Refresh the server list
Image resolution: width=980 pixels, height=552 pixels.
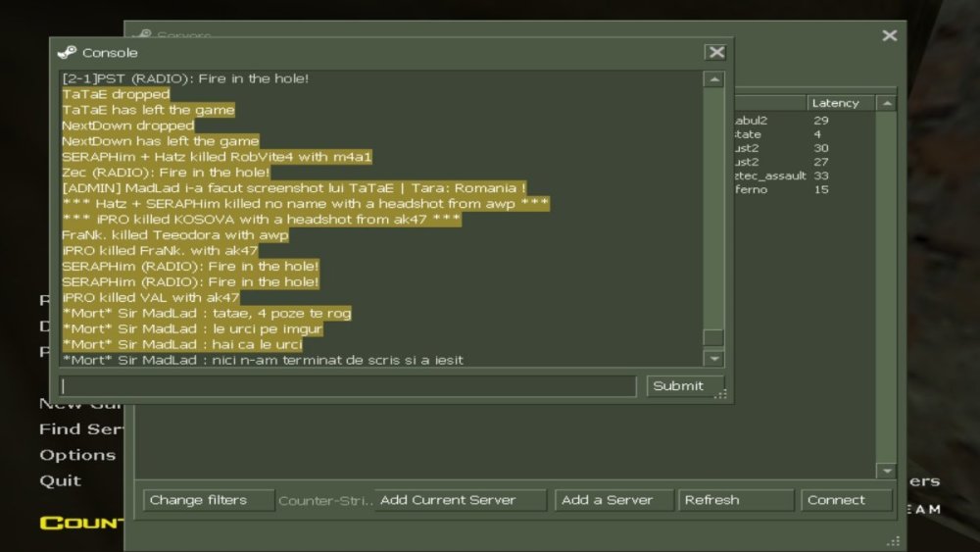tap(736, 500)
